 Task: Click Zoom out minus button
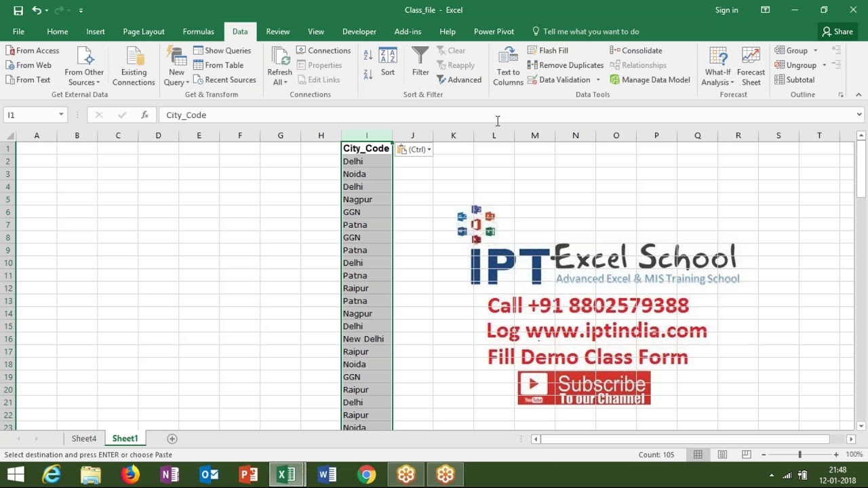click(763, 454)
